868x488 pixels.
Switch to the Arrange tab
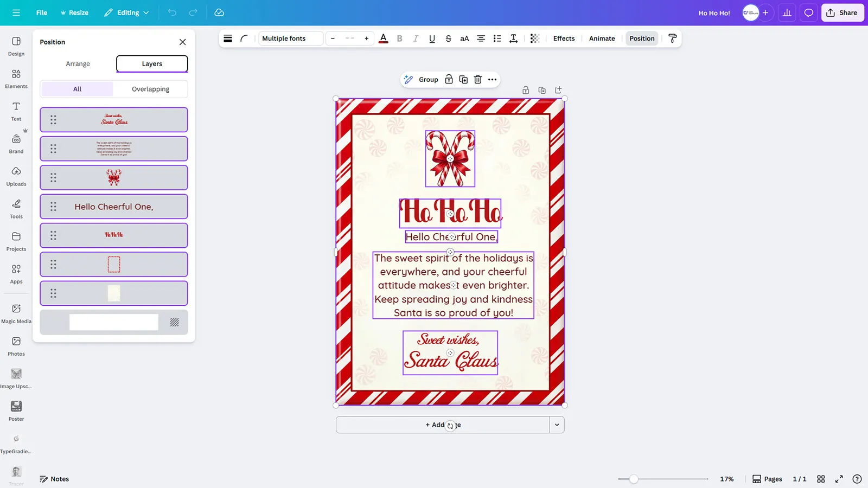click(78, 63)
